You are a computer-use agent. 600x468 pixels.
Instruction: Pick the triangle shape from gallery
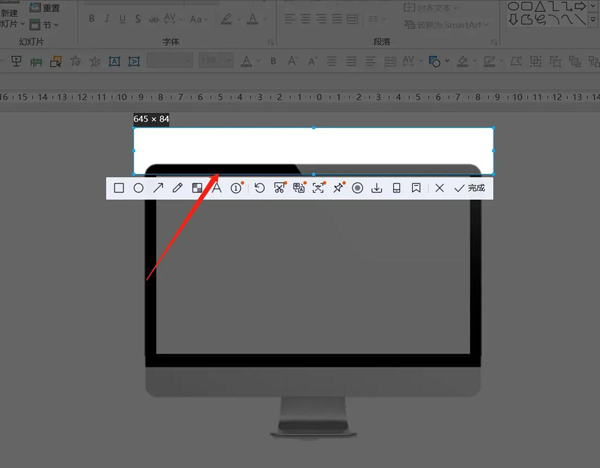(540, 7)
